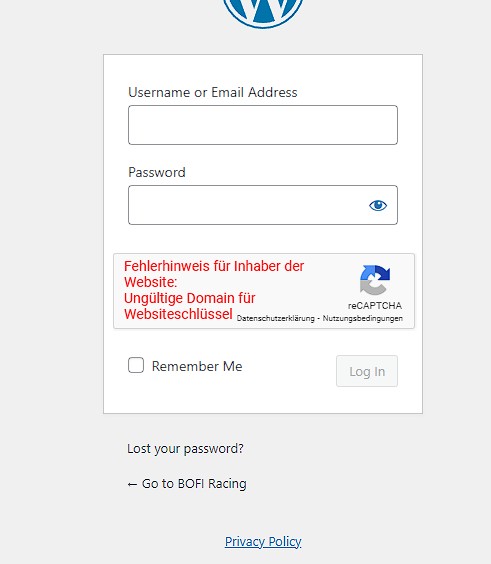The height and width of the screenshot is (564, 491).
Task: Click the Remember Me label text
Action: 197,366
